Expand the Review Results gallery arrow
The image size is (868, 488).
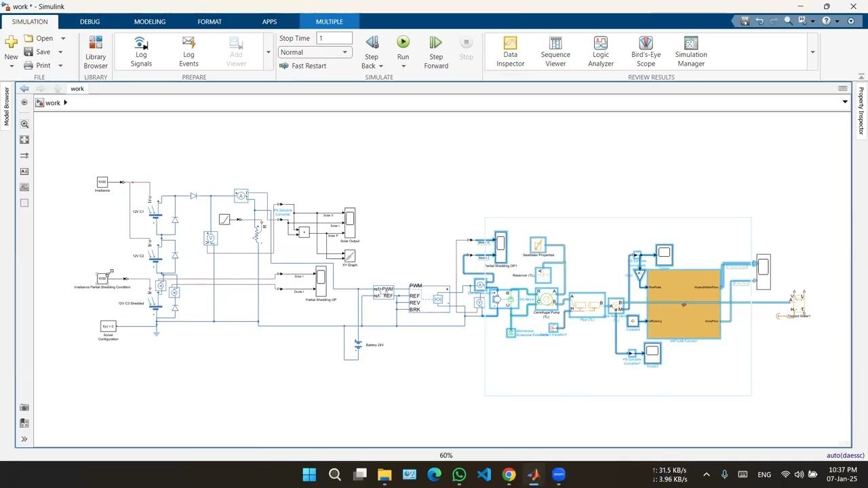pyautogui.click(x=812, y=52)
